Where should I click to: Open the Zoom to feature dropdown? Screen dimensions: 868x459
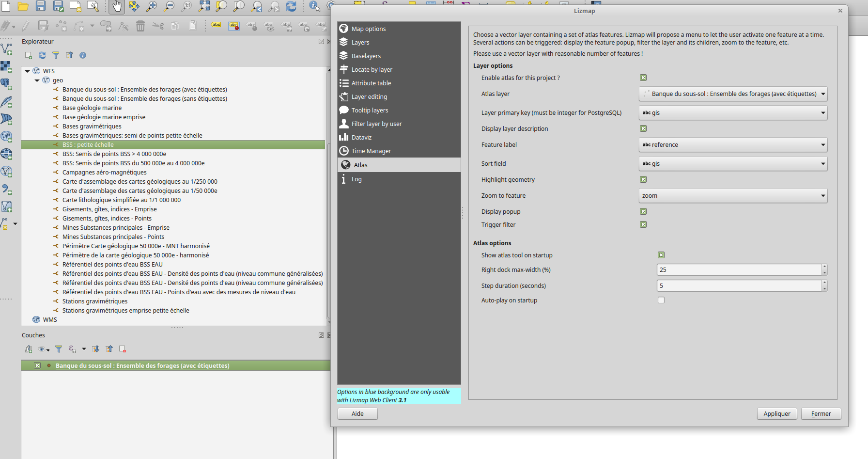tap(733, 195)
